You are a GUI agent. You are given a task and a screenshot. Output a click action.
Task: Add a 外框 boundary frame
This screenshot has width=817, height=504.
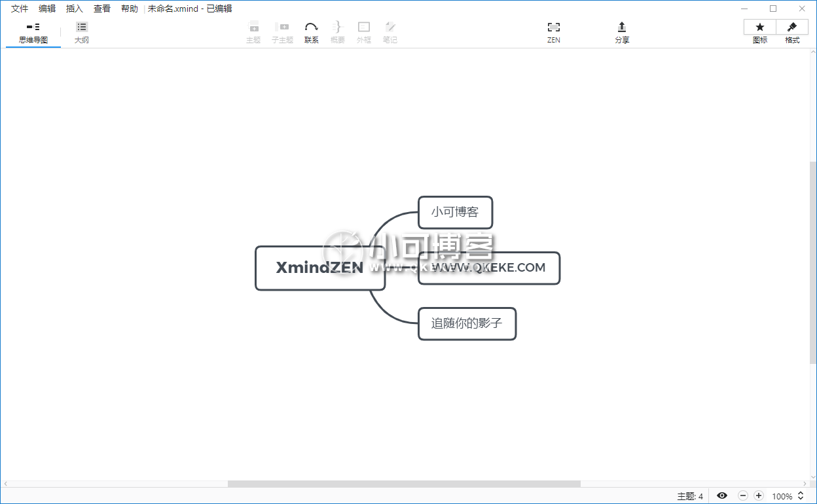point(364,33)
